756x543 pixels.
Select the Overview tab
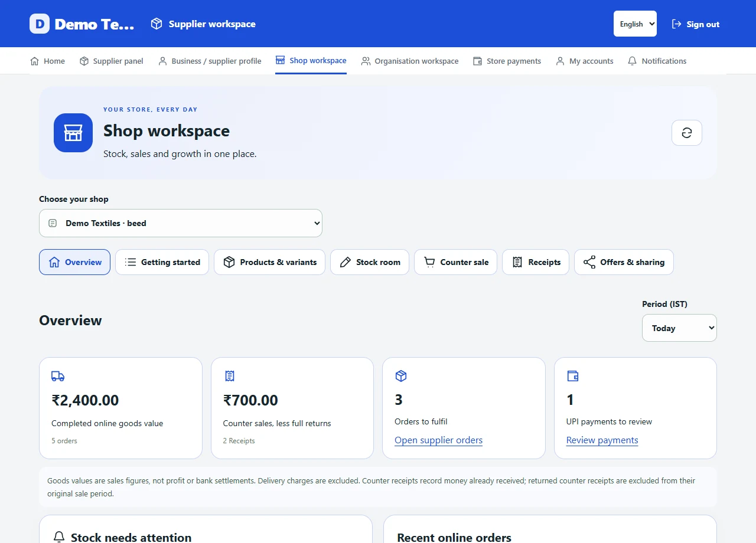pos(74,262)
